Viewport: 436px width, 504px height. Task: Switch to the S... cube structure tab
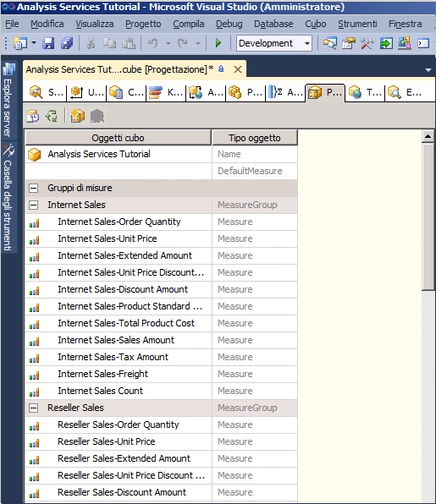point(46,93)
